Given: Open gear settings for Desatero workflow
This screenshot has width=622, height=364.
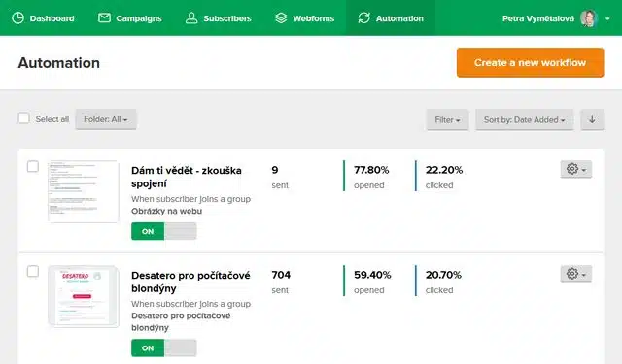Looking at the screenshot, I should (x=576, y=274).
